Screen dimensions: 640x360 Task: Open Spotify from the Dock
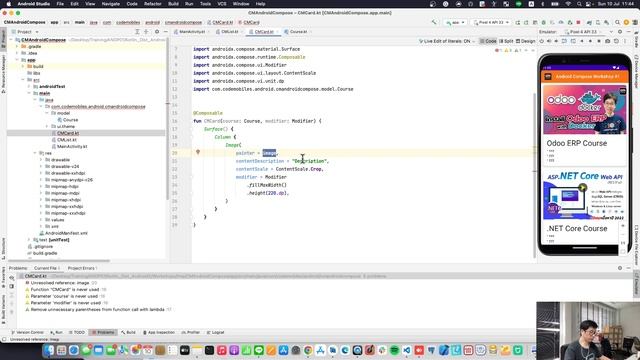pyautogui.click(x=394, y=350)
